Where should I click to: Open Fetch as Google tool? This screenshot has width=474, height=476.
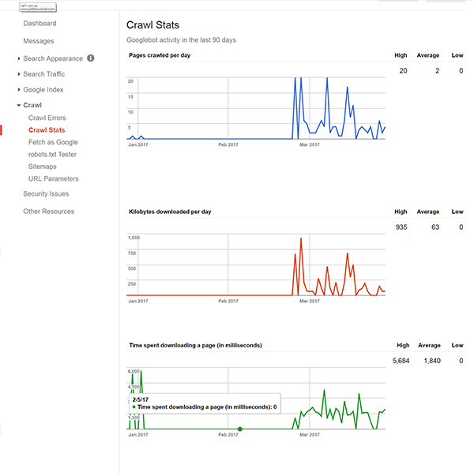click(53, 142)
